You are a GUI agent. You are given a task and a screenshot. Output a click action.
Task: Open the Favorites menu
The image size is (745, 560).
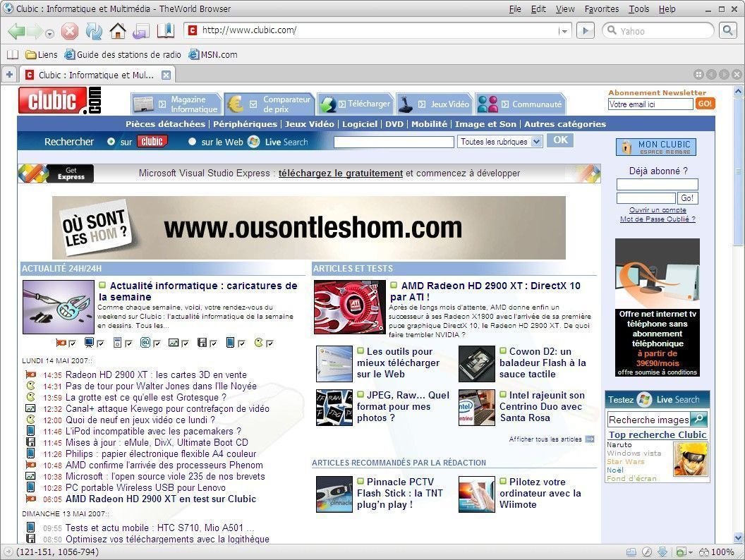pyautogui.click(x=602, y=9)
